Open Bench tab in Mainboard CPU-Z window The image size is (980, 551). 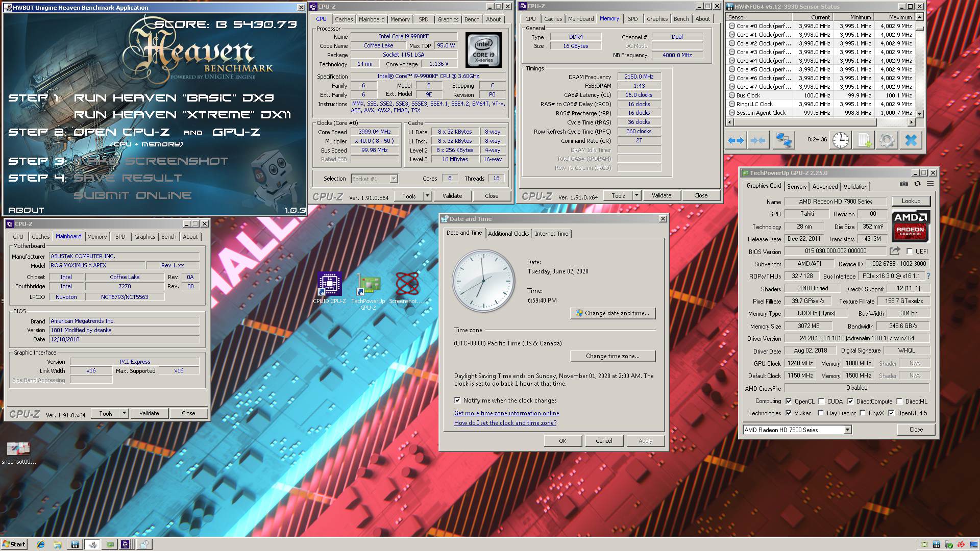(168, 237)
